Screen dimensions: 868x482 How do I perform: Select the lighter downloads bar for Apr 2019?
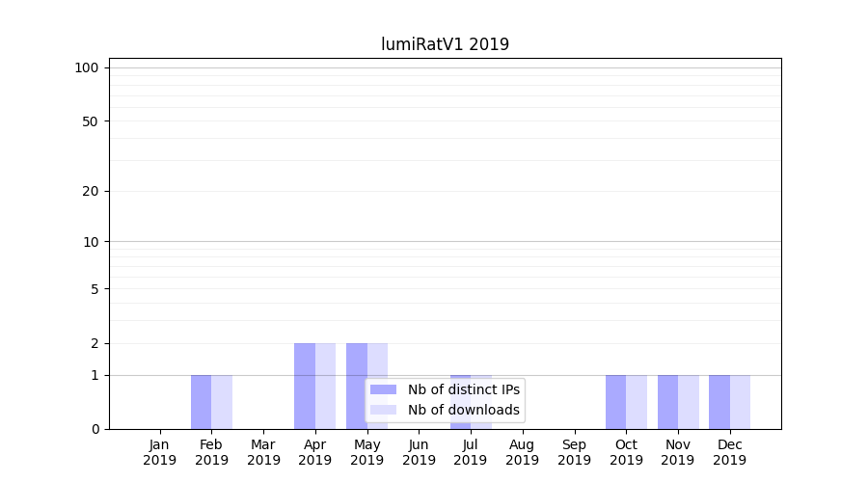coord(325,386)
